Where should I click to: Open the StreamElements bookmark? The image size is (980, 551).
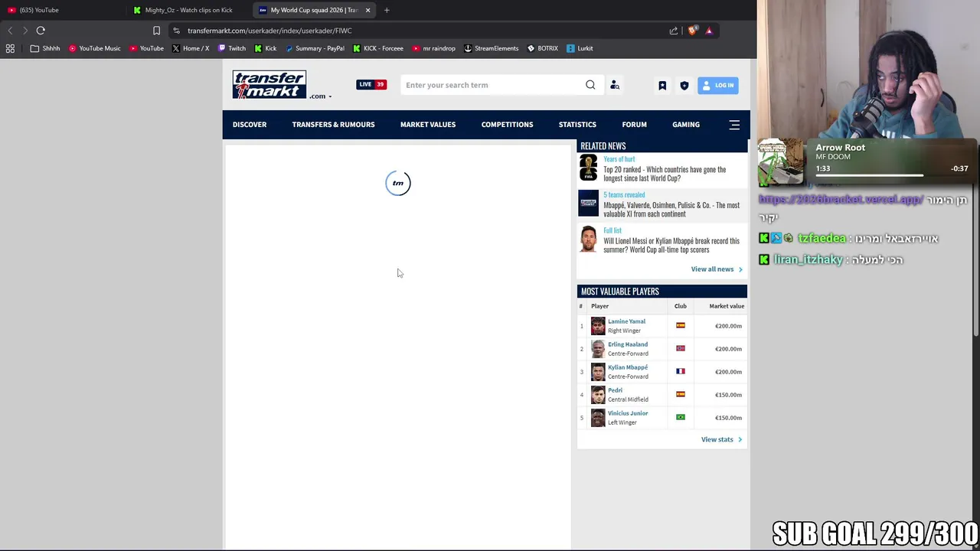point(491,48)
